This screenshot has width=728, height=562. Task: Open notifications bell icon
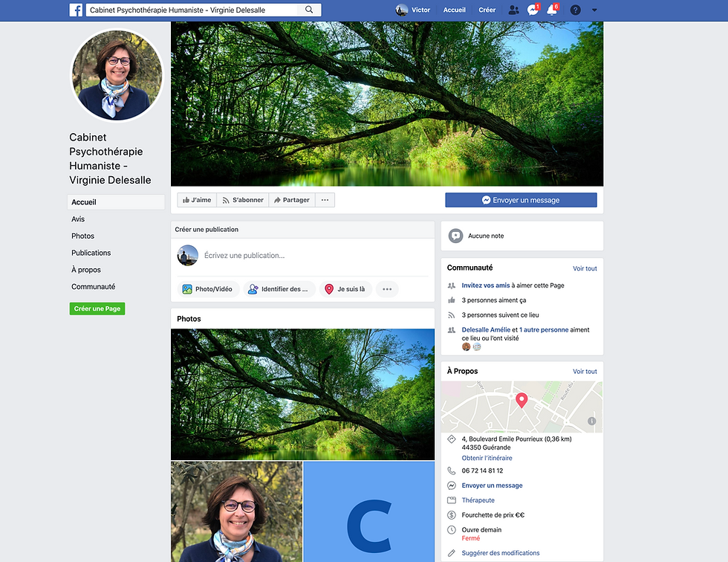pyautogui.click(x=552, y=10)
